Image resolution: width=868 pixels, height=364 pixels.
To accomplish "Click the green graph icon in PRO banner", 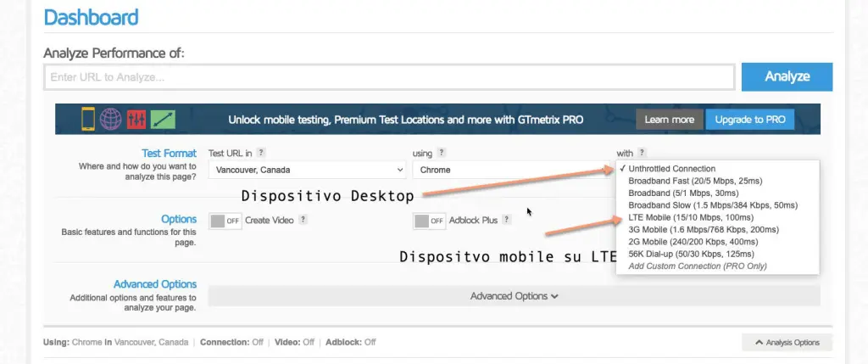I will coord(163,119).
